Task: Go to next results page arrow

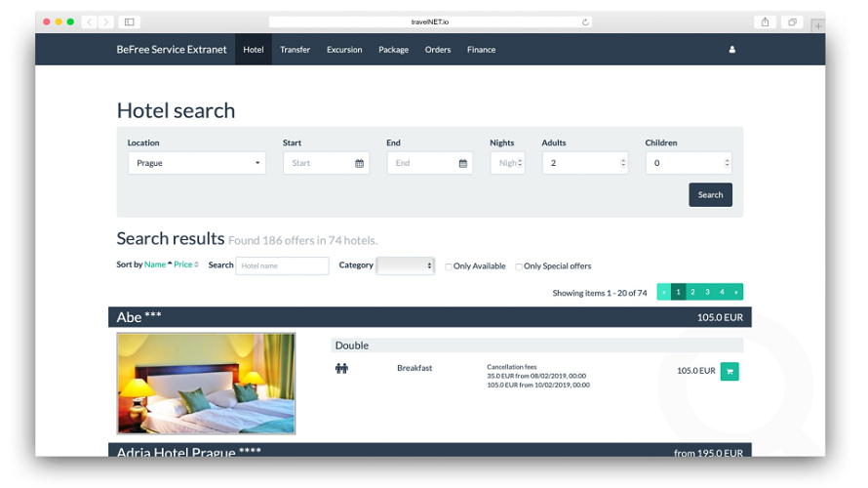Action: pos(736,292)
